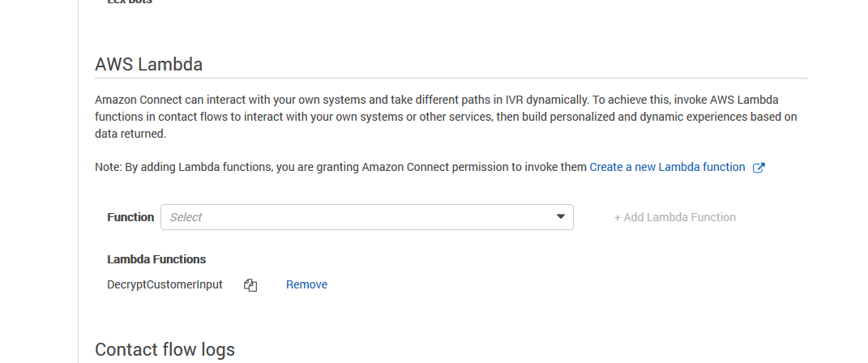Remove the DecryptCustomerInput Lambda function
Viewport: 868px width, 363px height.
[306, 284]
